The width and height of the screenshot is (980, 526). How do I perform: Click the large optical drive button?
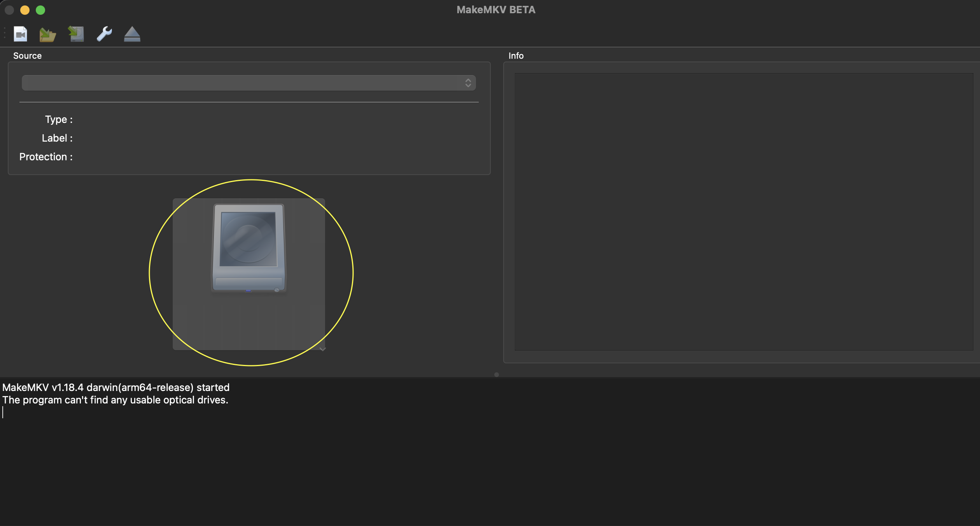click(x=249, y=274)
